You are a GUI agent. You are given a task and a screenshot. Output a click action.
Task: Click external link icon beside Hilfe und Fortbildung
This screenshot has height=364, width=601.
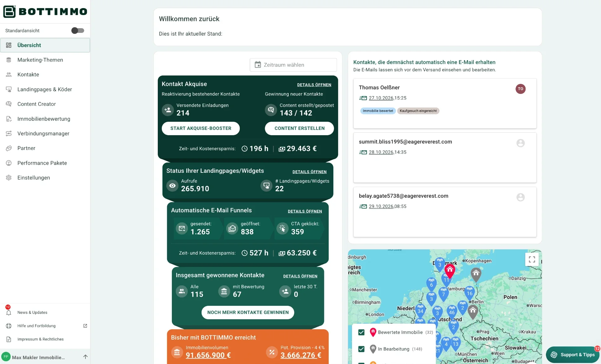[x=85, y=326]
